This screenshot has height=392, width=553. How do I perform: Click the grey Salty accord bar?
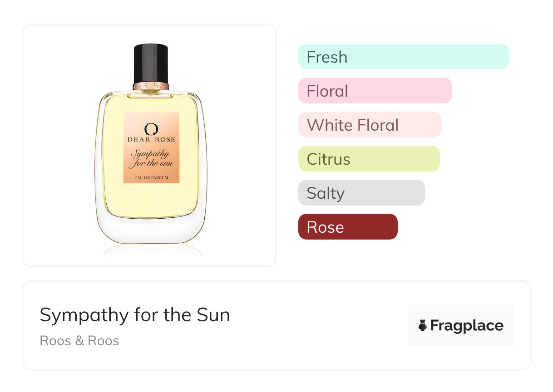(361, 193)
